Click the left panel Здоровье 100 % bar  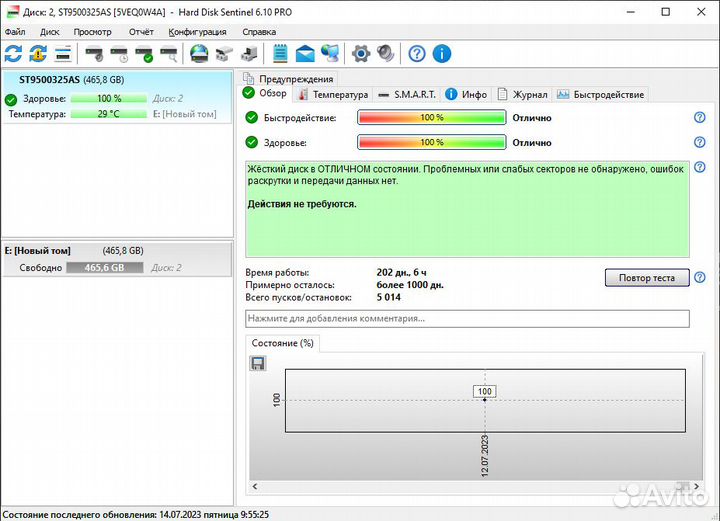[109, 99]
